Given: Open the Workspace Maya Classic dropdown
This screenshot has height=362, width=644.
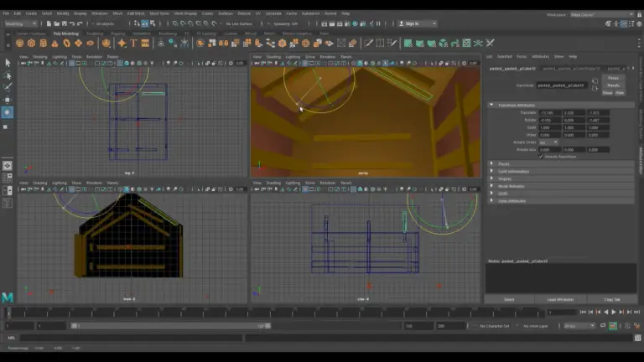Looking at the screenshot, I should [x=602, y=14].
